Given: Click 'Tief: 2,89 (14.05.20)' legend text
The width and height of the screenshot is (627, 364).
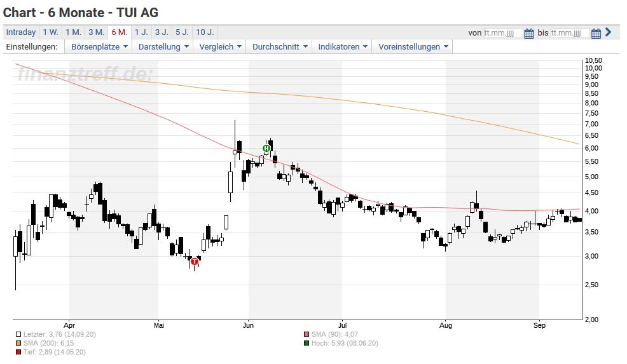Looking at the screenshot, I should tap(55, 352).
